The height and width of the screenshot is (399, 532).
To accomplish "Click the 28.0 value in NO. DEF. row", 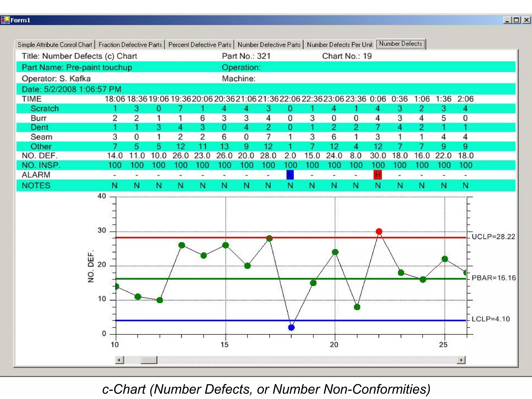I will coord(268,156).
